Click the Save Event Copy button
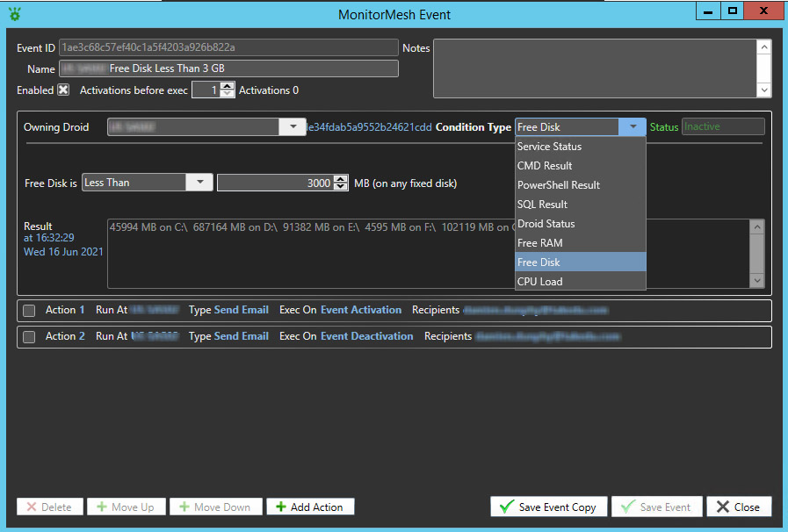 pyautogui.click(x=548, y=507)
